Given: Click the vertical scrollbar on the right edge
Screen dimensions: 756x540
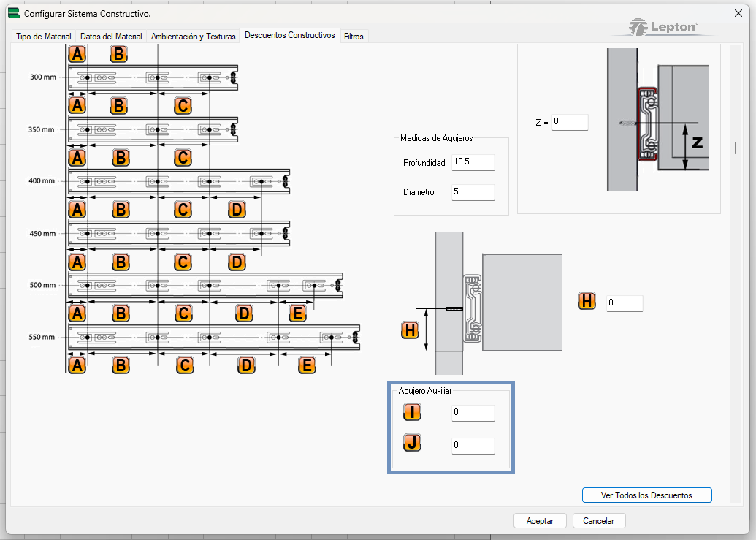Looking at the screenshot, I should pos(735,148).
